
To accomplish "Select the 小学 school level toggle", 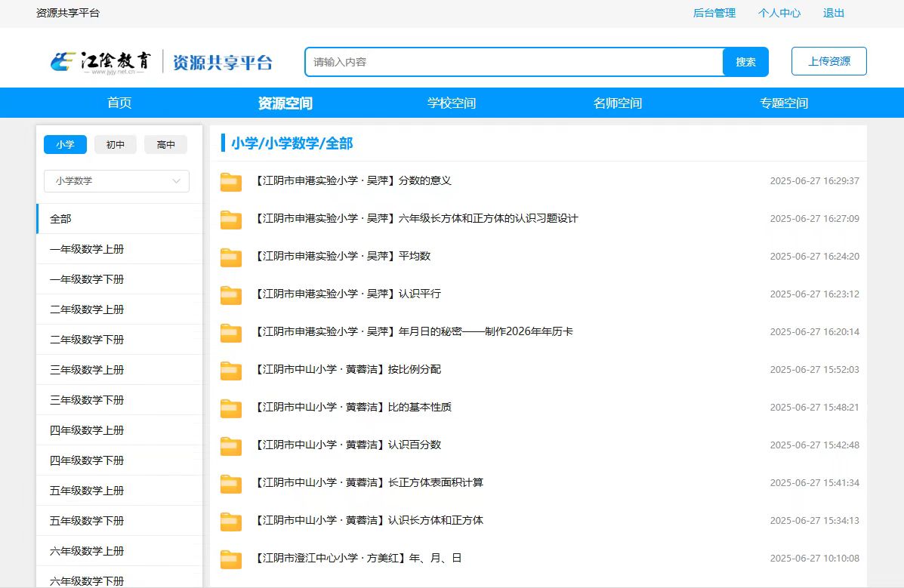I will pos(65,145).
